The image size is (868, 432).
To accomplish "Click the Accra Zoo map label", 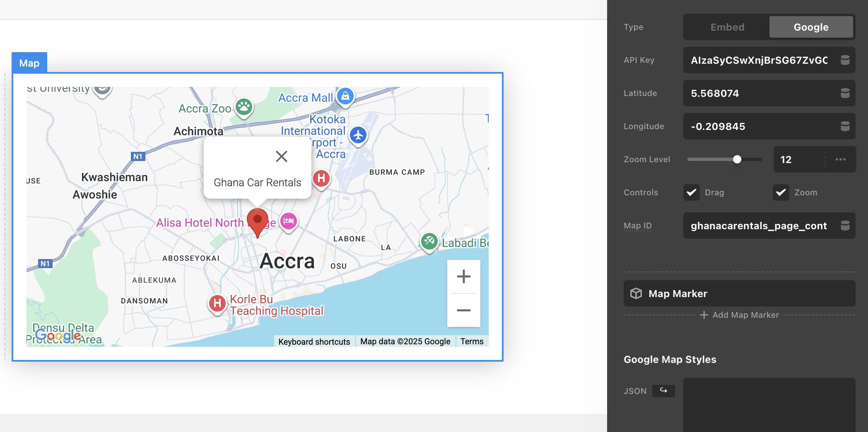I will tap(205, 108).
